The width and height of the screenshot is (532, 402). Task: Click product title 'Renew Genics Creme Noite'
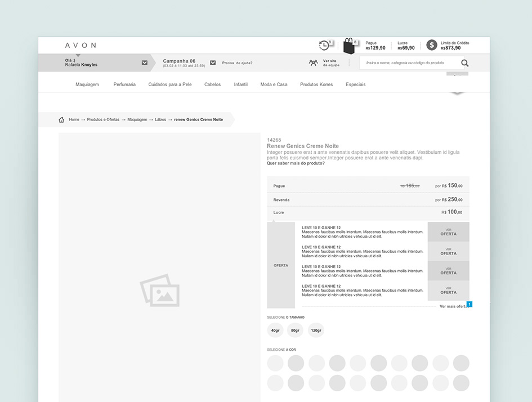[x=303, y=146]
